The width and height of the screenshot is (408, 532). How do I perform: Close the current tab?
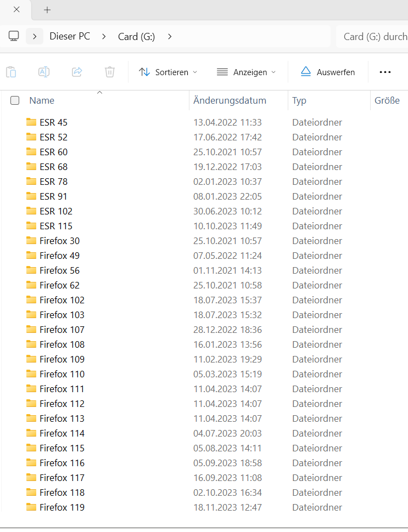tap(16, 9)
